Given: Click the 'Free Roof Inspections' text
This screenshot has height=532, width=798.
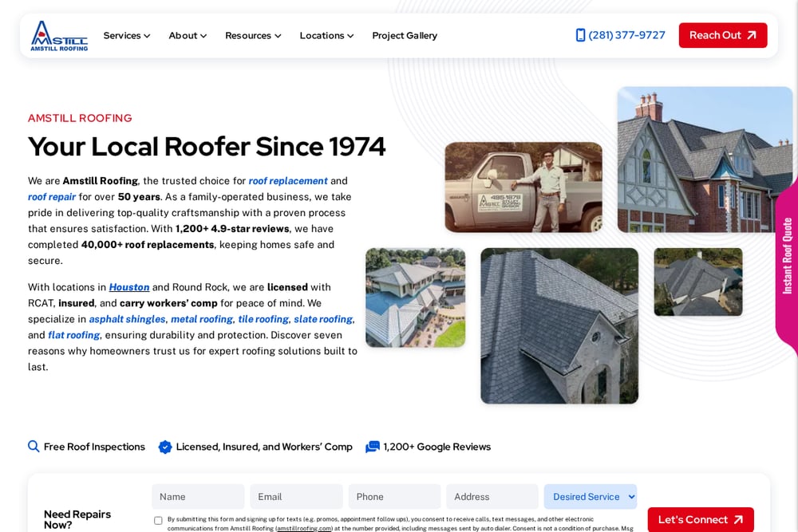Looking at the screenshot, I should click(94, 447).
